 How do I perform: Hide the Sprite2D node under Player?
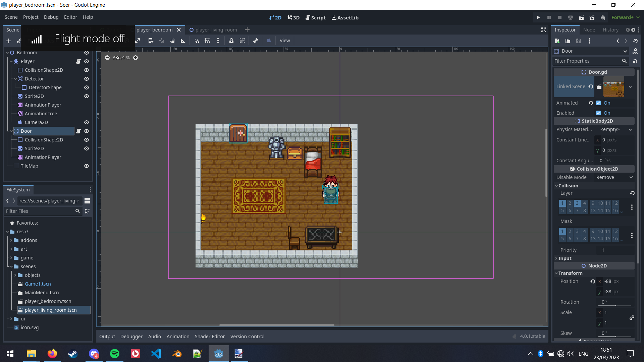click(86, 96)
